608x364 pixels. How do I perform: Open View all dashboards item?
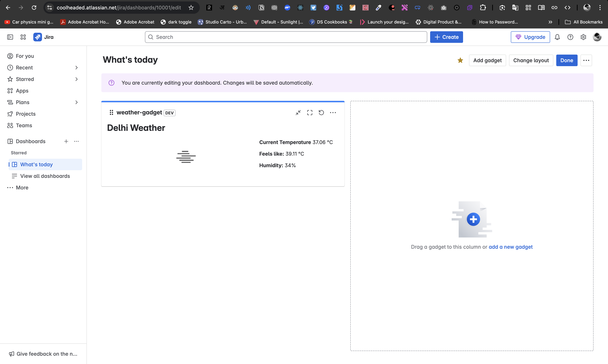click(45, 176)
